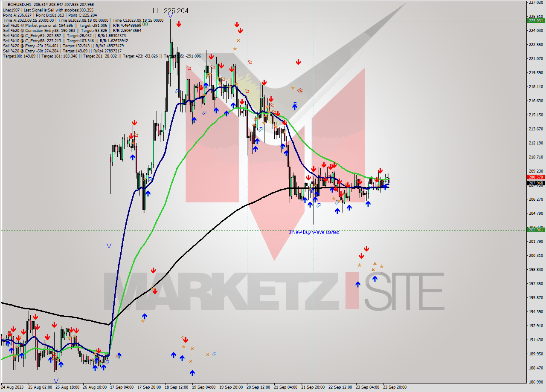Screen dimensions: 546x392
Task: Click the 212.190 value on the price axis
Action: tap(535, 143)
